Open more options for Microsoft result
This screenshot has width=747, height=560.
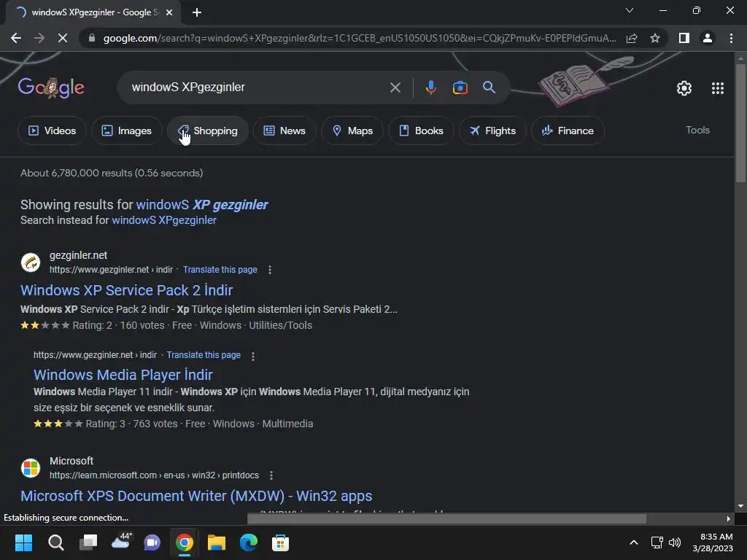coord(271,475)
